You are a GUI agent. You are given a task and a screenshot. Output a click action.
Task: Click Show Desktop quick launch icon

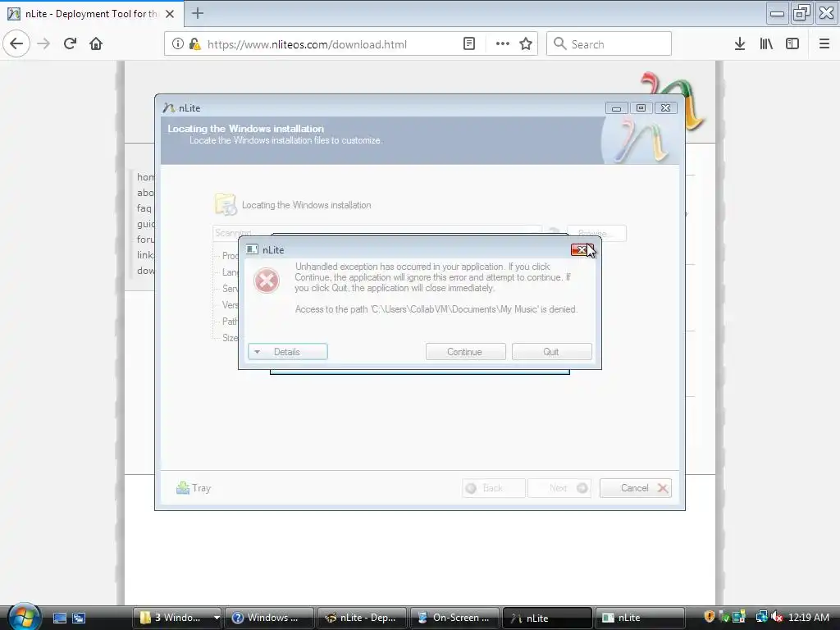(x=59, y=618)
